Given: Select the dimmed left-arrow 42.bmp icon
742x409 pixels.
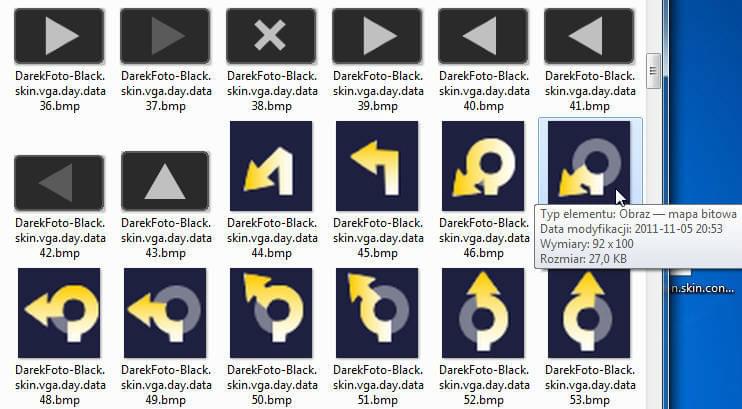Looking at the screenshot, I should tap(59, 183).
